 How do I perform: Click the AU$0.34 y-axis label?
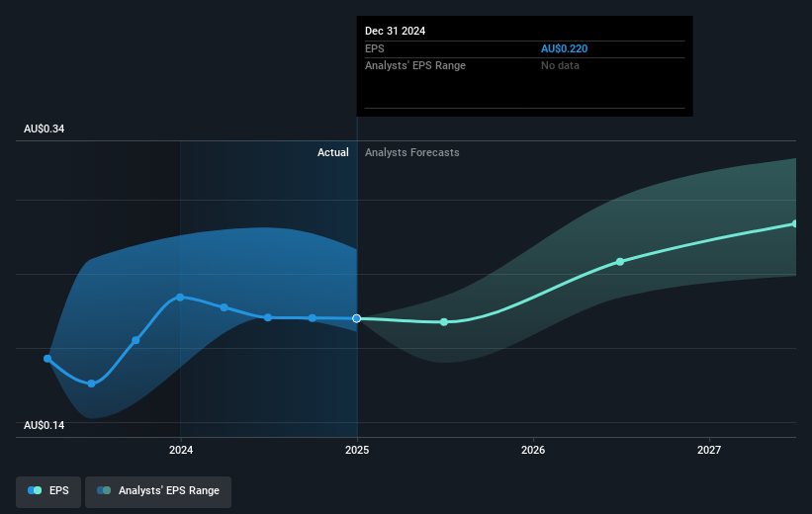[45, 128]
